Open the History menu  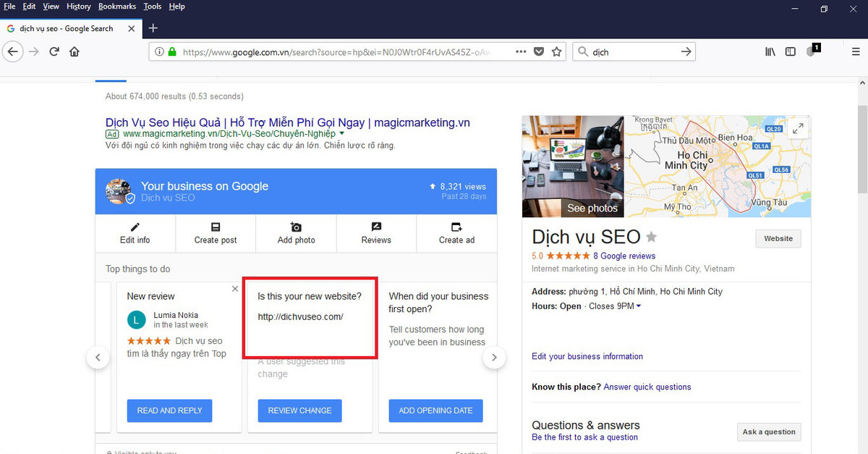[79, 7]
